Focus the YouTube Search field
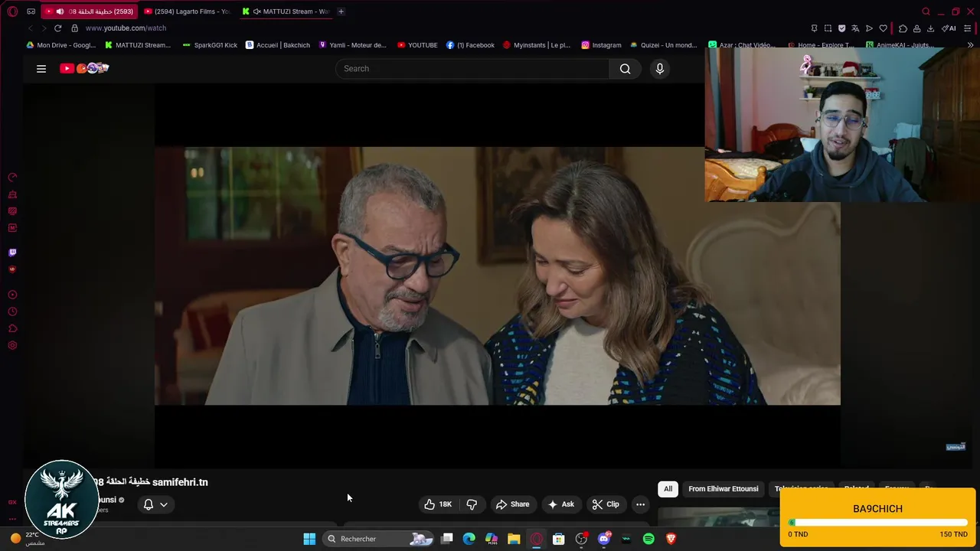 (472, 69)
